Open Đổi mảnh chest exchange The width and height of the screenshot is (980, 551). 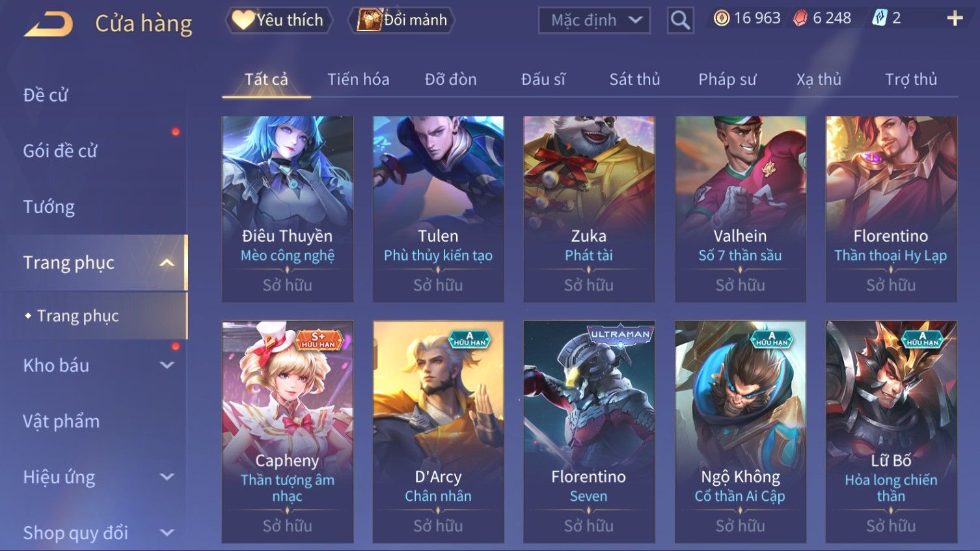(402, 20)
